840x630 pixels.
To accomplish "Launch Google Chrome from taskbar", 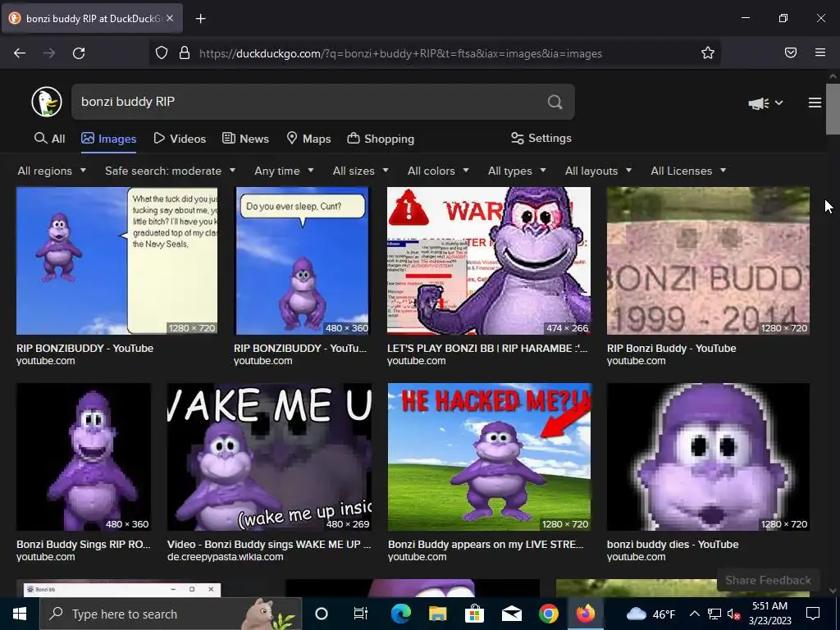I will [548, 614].
